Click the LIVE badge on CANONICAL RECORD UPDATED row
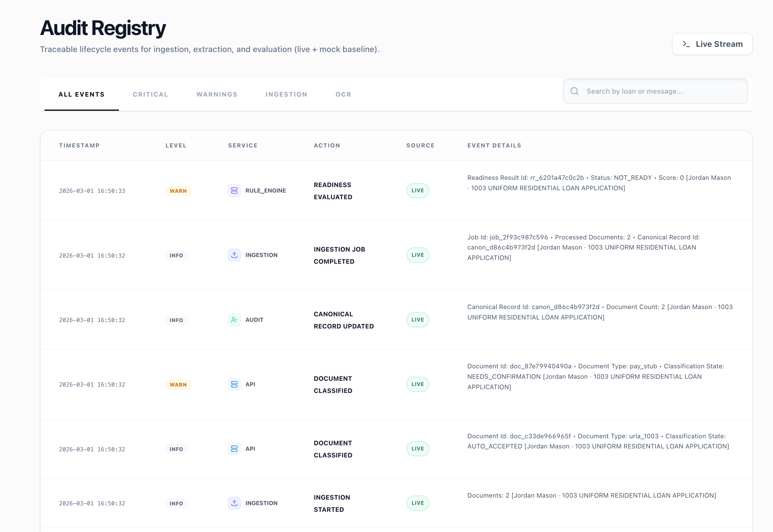 coord(417,320)
